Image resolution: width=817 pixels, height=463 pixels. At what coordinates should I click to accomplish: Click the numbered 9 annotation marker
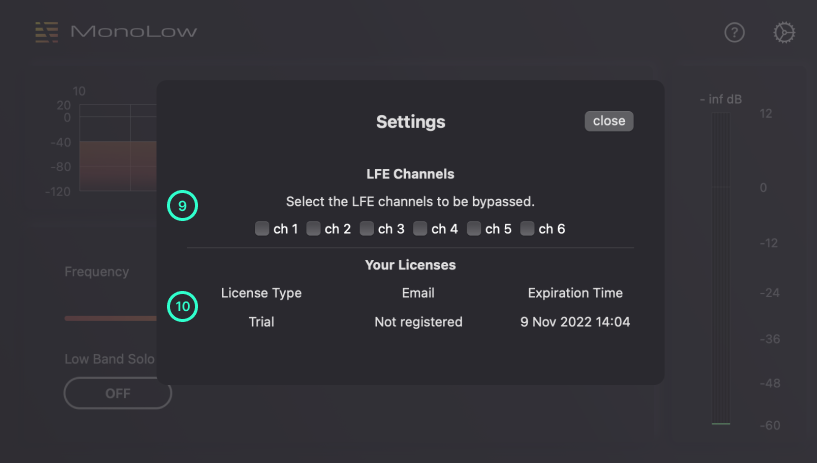click(x=182, y=206)
